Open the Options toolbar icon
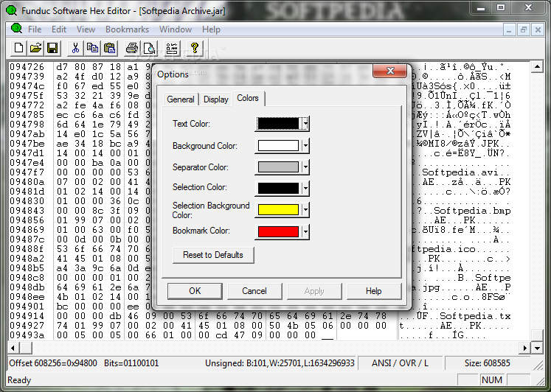This screenshot has width=551, height=392. coord(172,48)
